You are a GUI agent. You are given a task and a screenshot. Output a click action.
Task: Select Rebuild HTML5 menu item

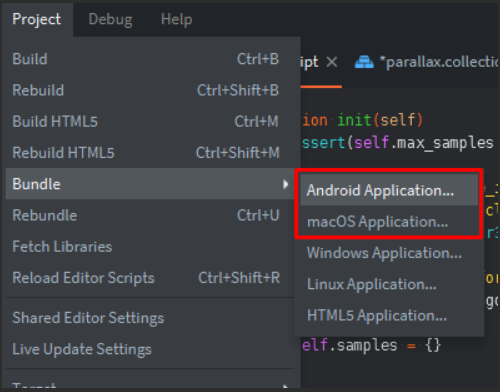(x=150, y=153)
